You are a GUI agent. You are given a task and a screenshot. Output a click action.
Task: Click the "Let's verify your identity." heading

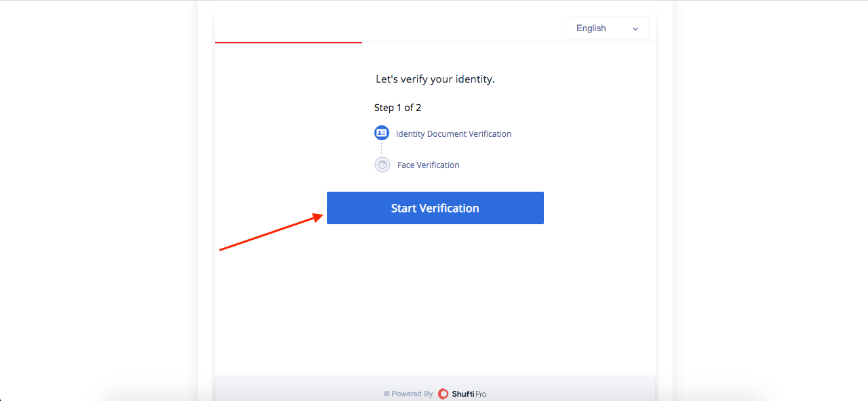[x=435, y=79]
